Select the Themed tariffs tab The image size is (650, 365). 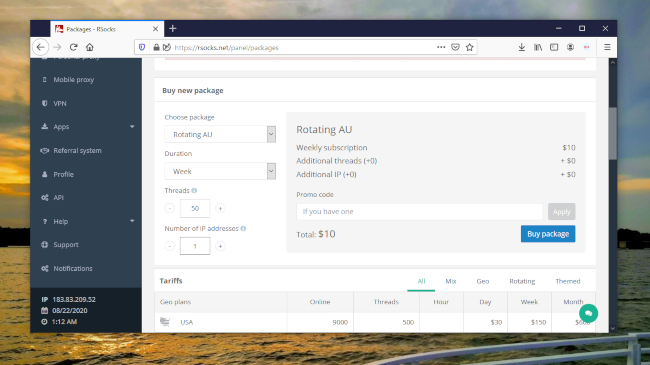568,281
